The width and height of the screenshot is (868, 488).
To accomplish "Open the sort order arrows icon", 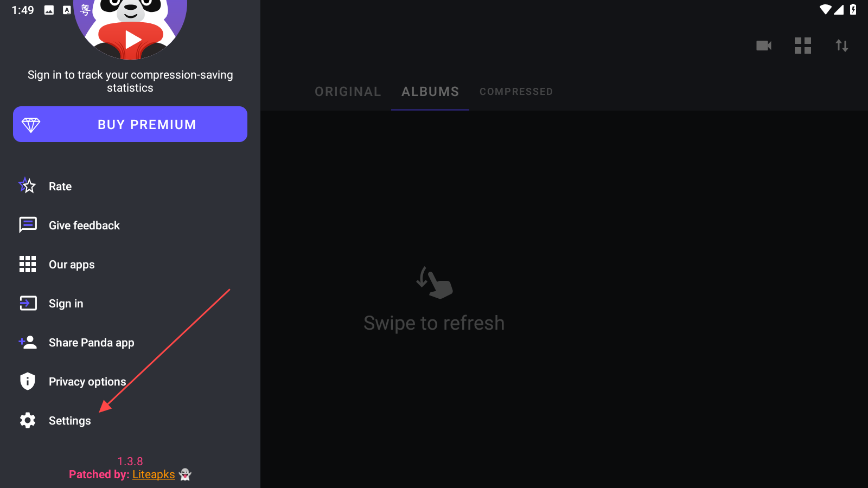I will 842,46.
